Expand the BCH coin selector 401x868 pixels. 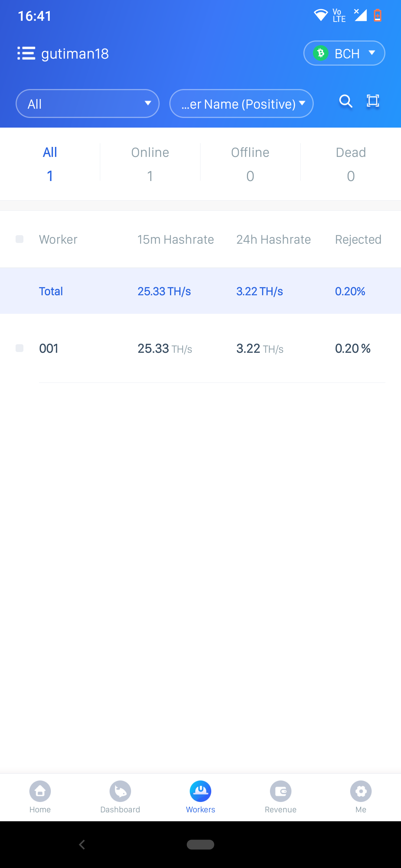click(x=344, y=53)
